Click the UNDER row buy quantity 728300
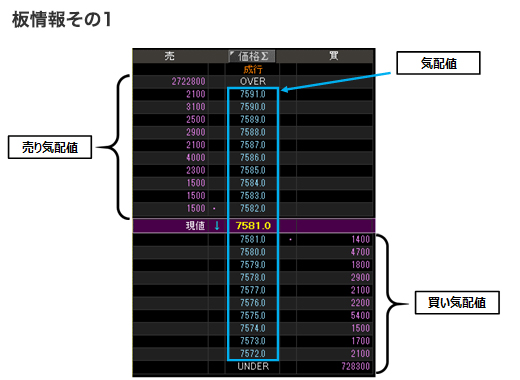Image resolution: width=520 pixels, height=380 pixels. point(356,366)
